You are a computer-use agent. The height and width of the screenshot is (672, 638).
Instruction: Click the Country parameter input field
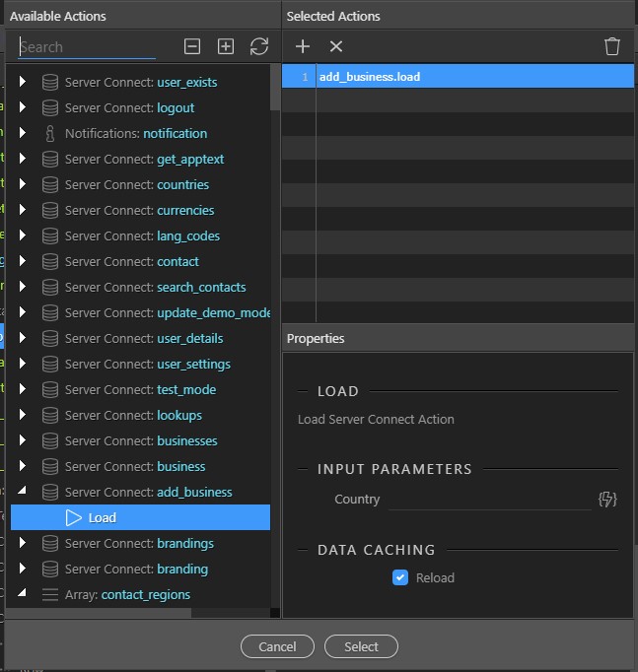tap(490, 500)
